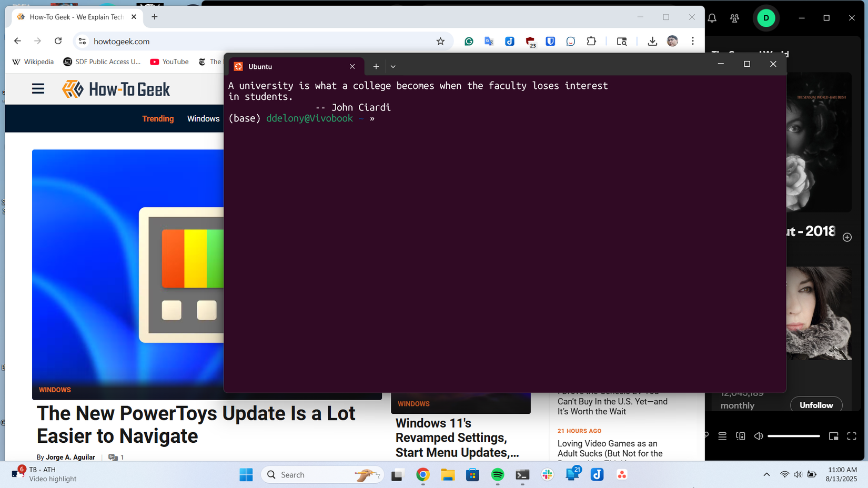Open Slack from the taskbar
This screenshot has height=488, width=868.
pos(547,474)
